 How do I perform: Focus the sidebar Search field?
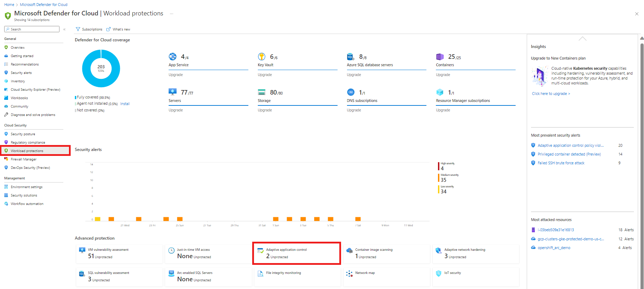point(32,29)
